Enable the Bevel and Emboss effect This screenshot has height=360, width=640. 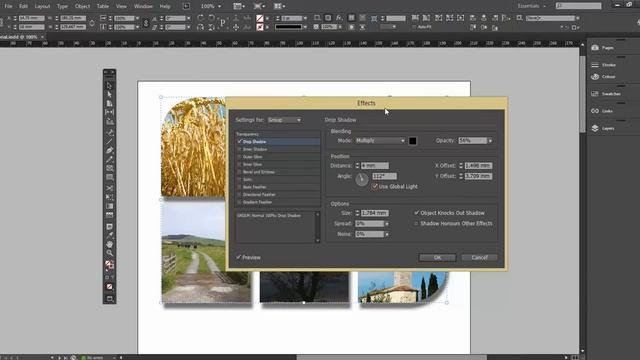(x=240, y=172)
